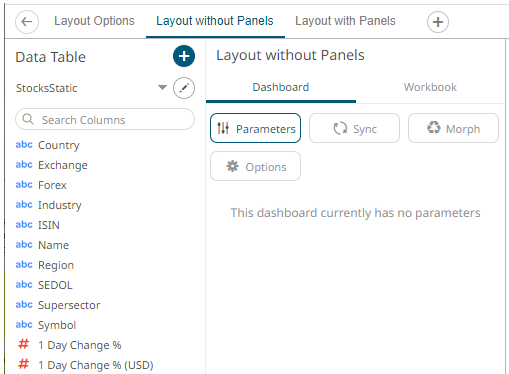Switch to Layout Options tab
The width and height of the screenshot is (509, 374).
[94, 21]
